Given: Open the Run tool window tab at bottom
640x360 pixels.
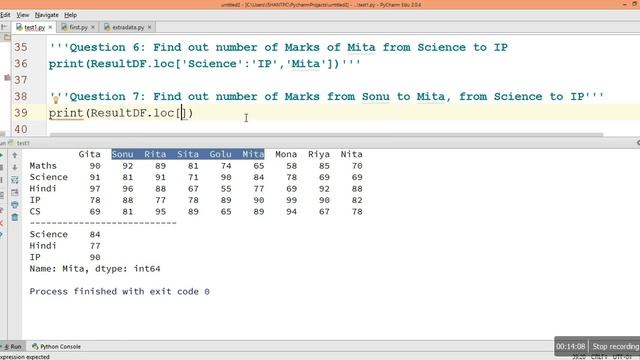Looking at the screenshot, I should [12, 347].
